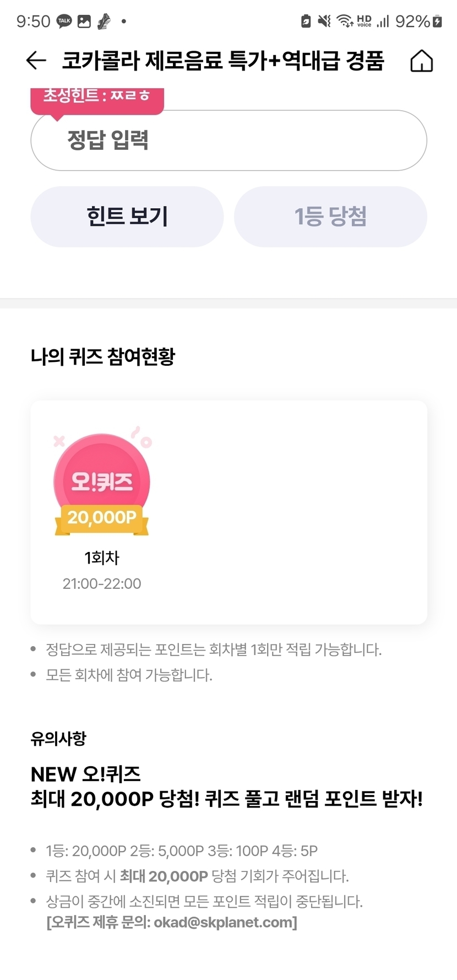The width and height of the screenshot is (457, 980).
Task: Tap the 21:00-22:00 time range
Action: [102, 583]
